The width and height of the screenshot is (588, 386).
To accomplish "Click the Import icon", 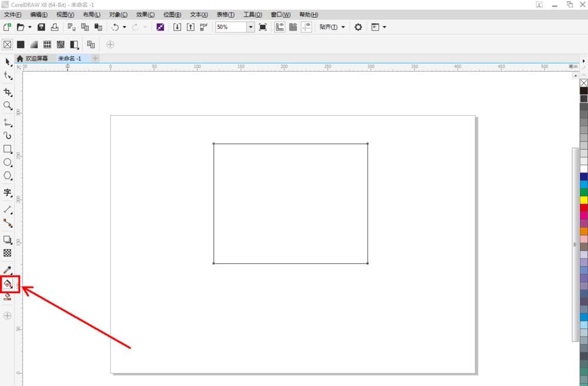I will coord(177,27).
